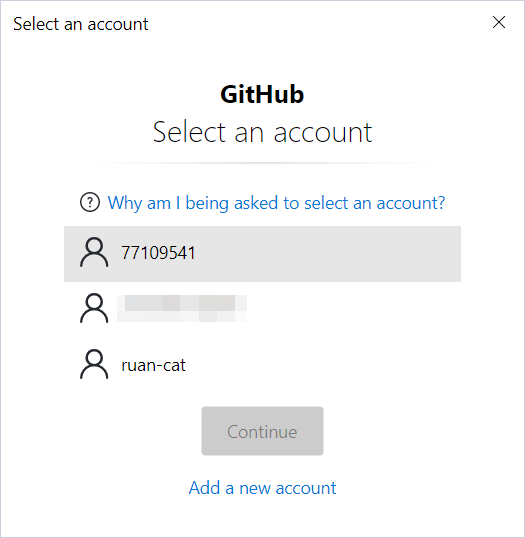
Task: Click the username text ruan-cat
Action: point(153,365)
